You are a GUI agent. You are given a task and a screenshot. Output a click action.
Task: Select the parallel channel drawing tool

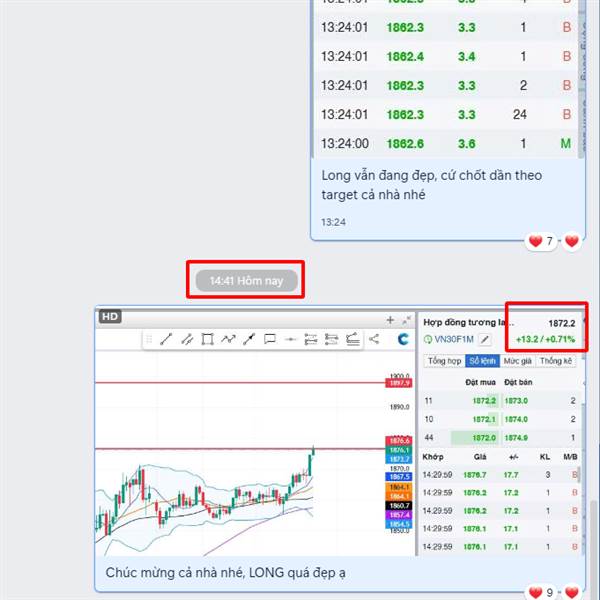[187, 339]
